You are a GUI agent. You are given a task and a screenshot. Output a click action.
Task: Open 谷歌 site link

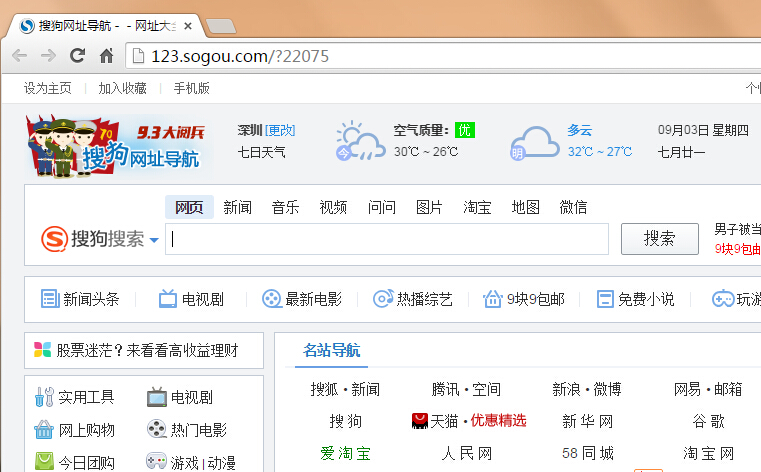pyautogui.click(x=708, y=421)
